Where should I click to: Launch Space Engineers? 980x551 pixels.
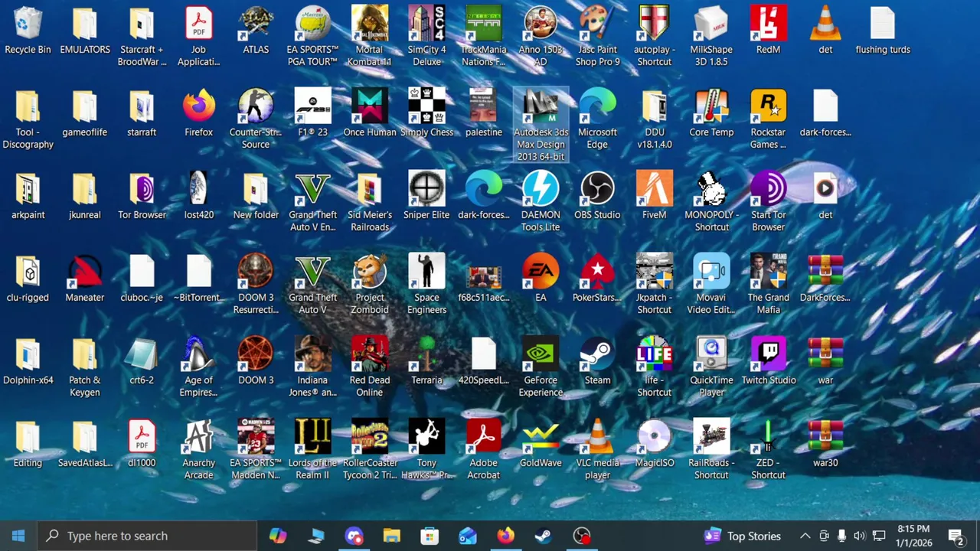(x=426, y=283)
